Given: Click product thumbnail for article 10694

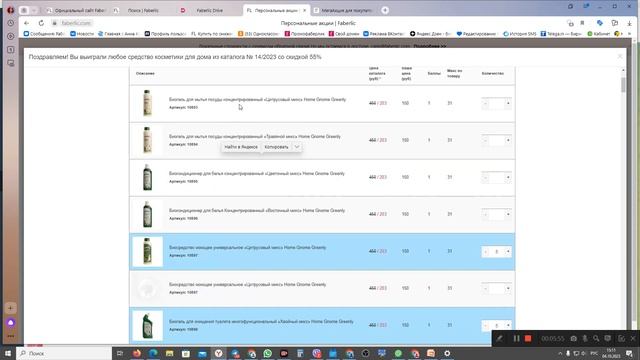Looking at the screenshot, I should tap(147, 140).
